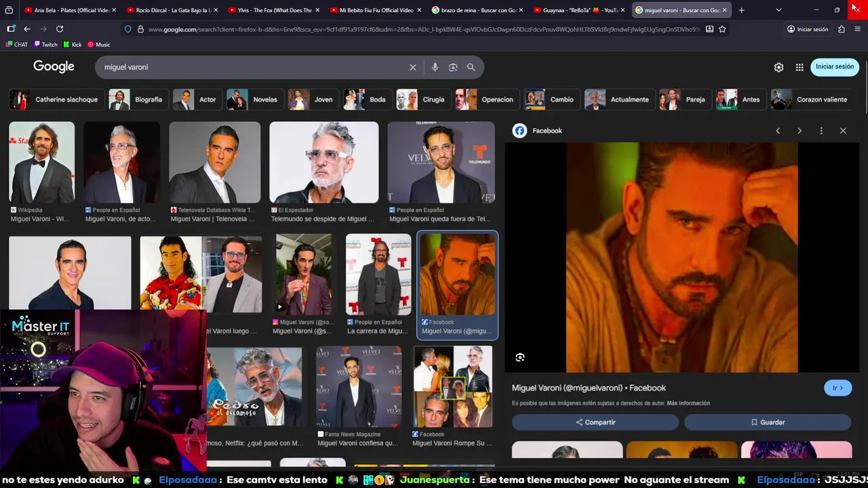Image resolution: width=868 pixels, height=488 pixels.
Task: Open the Twitch bookmark
Action: 45,45
